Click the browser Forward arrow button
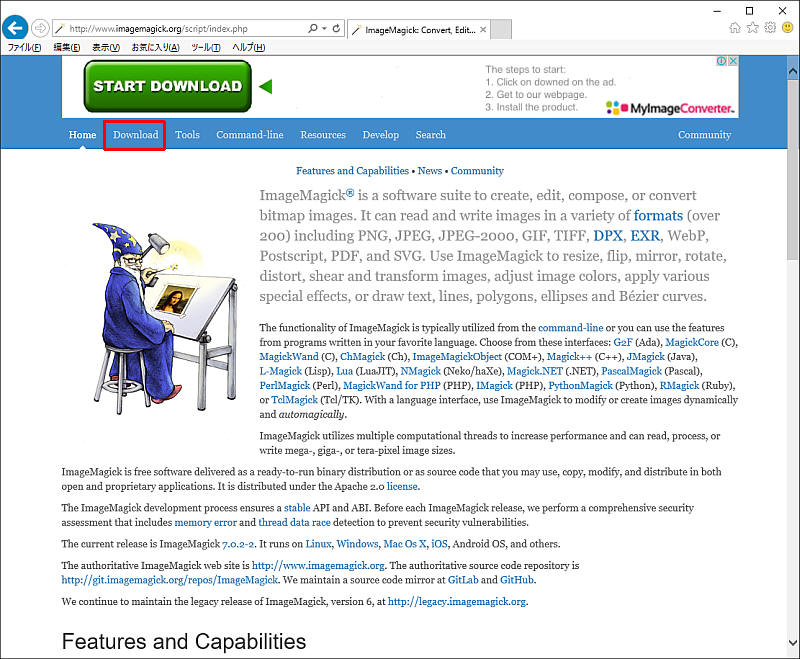 pos(40,28)
